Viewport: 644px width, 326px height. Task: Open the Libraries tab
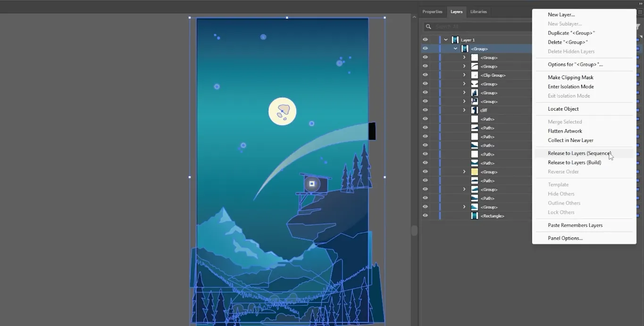tap(478, 11)
